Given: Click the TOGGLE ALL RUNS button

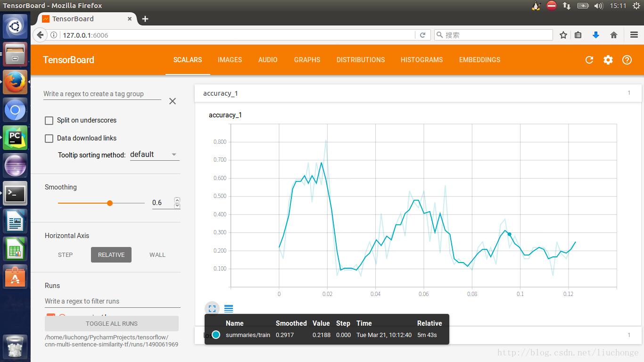Looking at the screenshot, I should (x=112, y=324).
